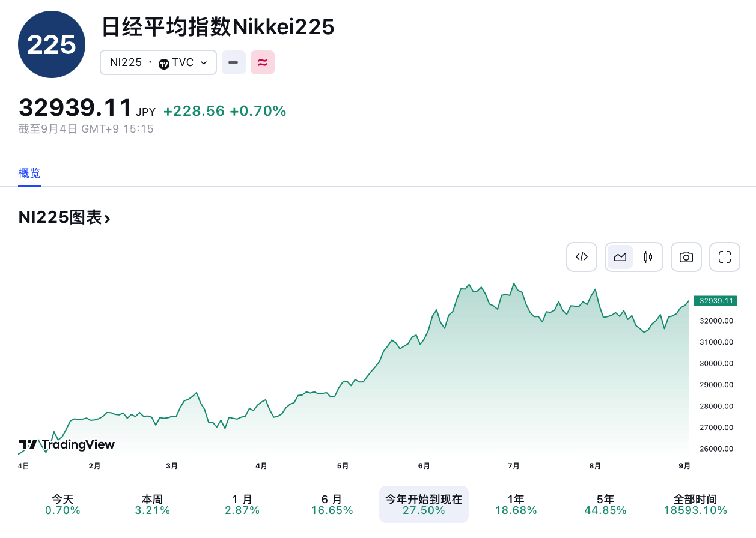This screenshot has width=756, height=538.
Task: Click the pink ≈ delayed data icon
Action: (x=263, y=62)
